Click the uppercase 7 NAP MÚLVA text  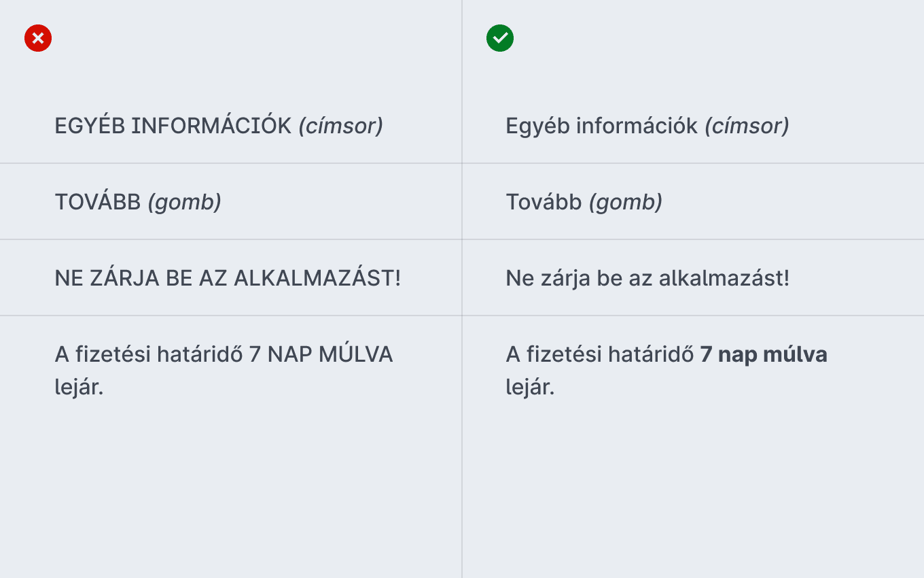[321, 354]
